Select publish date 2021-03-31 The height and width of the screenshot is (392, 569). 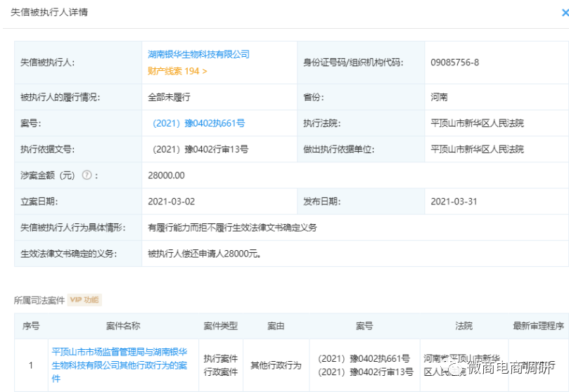[454, 202]
